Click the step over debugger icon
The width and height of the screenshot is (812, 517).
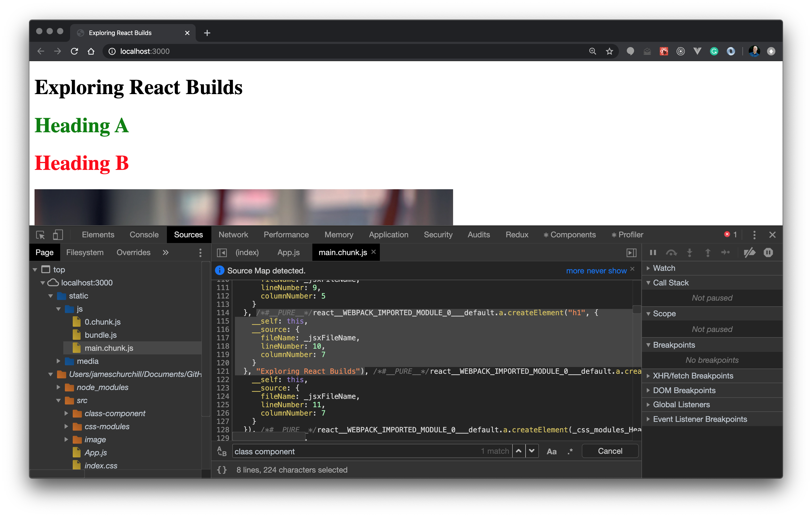pyautogui.click(x=671, y=252)
